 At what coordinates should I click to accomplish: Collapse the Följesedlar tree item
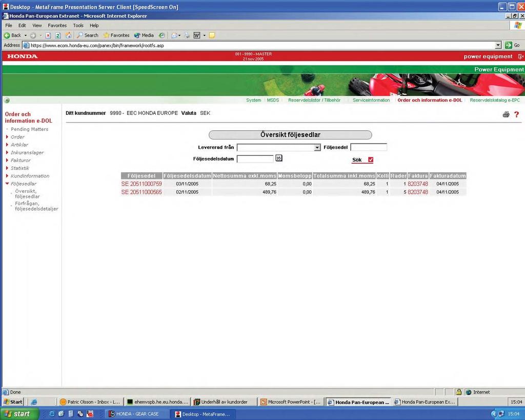point(7,184)
